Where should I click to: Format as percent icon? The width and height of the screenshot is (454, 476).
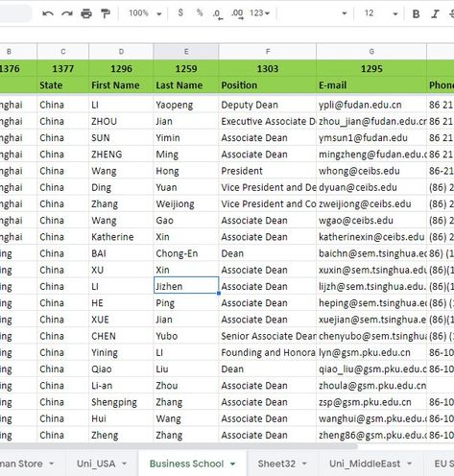[x=200, y=12]
